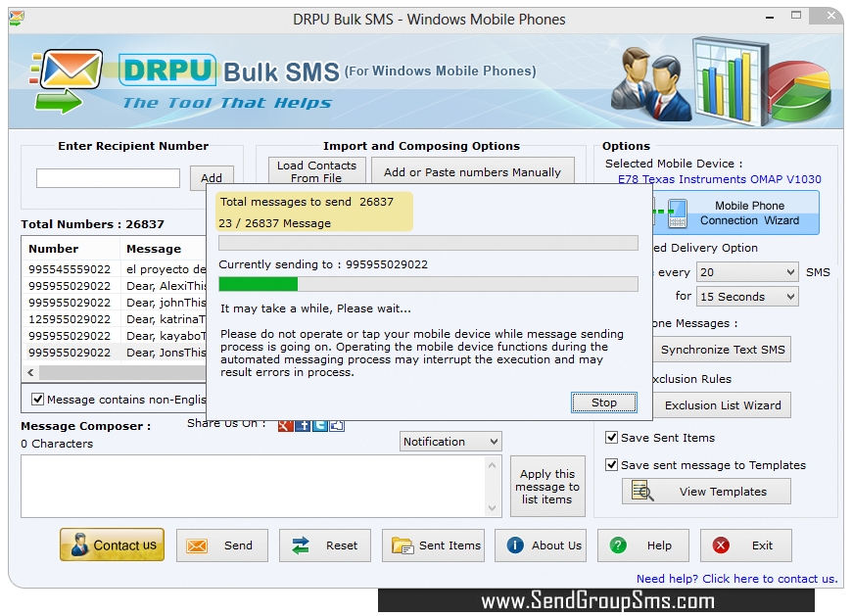Click the Contact us button label
The height and width of the screenshot is (616, 852).
click(x=124, y=545)
